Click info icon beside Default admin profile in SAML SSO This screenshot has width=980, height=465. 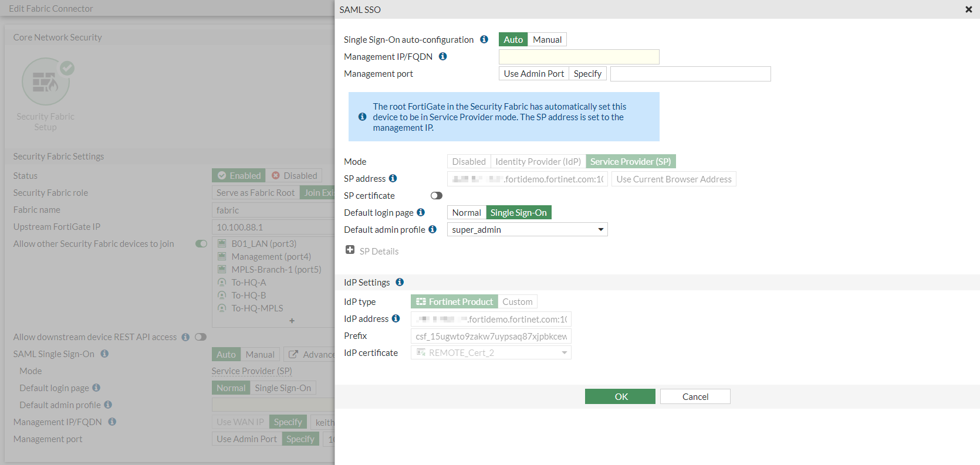click(432, 229)
